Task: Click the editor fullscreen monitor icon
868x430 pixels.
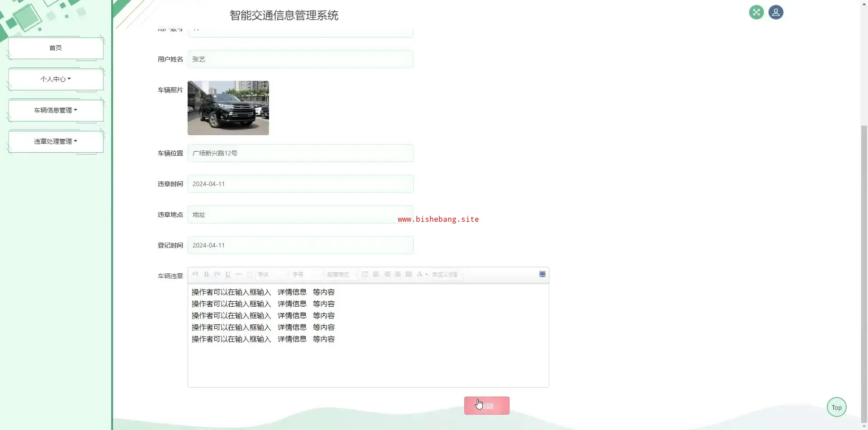Action: (542, 274)
